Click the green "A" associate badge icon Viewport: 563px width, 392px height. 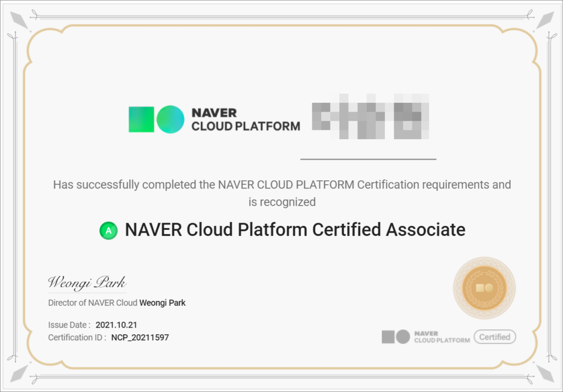click(108, 230)
